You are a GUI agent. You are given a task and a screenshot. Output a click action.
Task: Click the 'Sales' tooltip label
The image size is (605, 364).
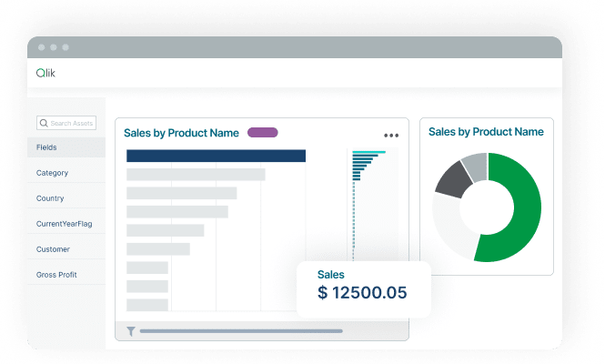click(x=330, y=275)
